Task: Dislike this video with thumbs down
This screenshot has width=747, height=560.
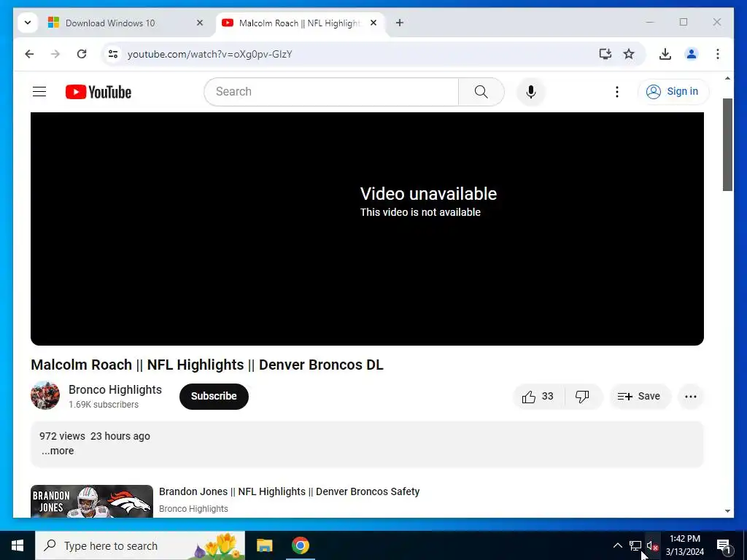Action: [x=582, y=396]
